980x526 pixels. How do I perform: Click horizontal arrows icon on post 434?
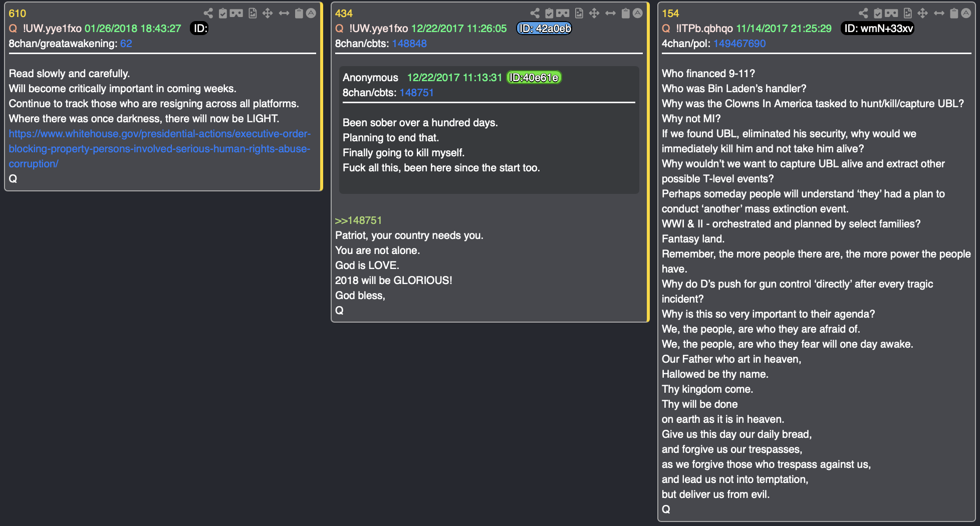click(611, 14)
